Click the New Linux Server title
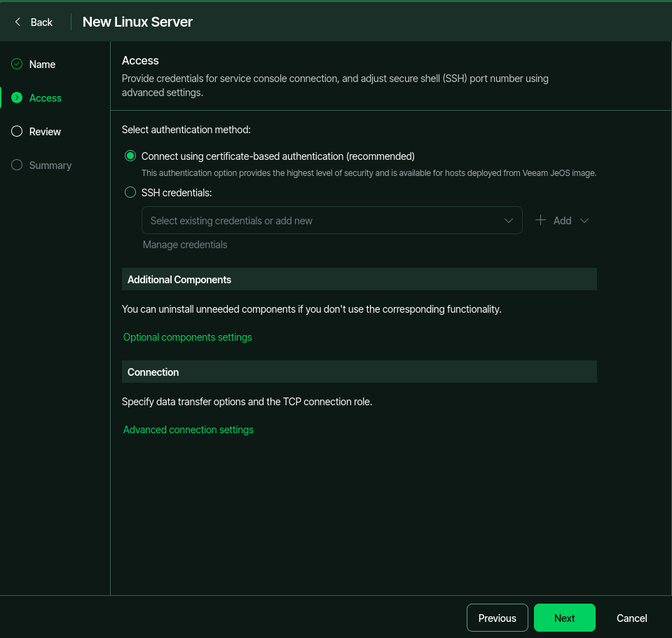This screenshot has height=638, width=672. [137, 22]
